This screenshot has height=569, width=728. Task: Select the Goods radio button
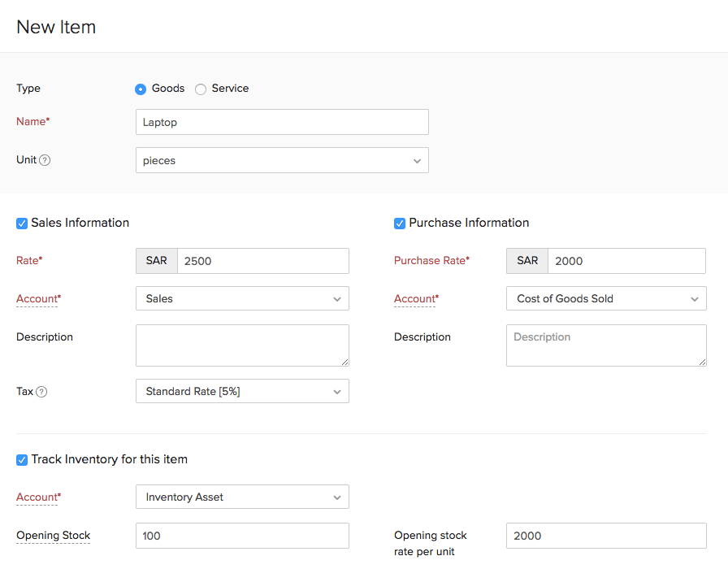click(141, 89)
